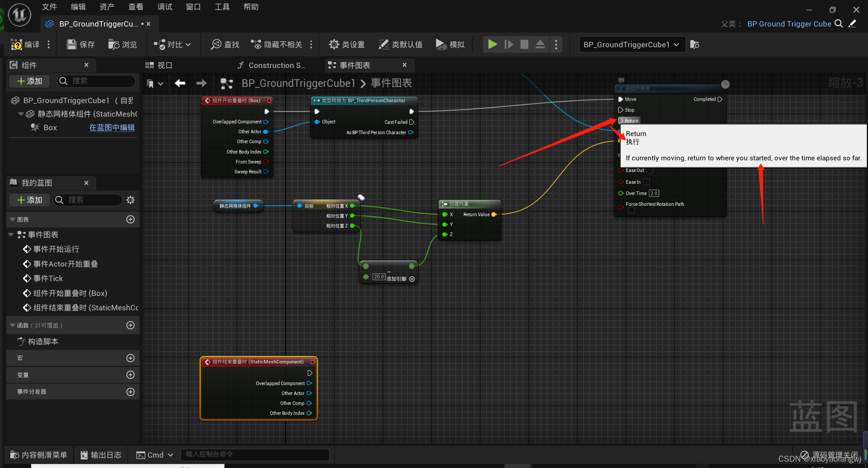Image resolution: width=868 pixels, height=468 pixels.
Task: Click the Skip frame playback icon
Action: click(x=508, y=44)
